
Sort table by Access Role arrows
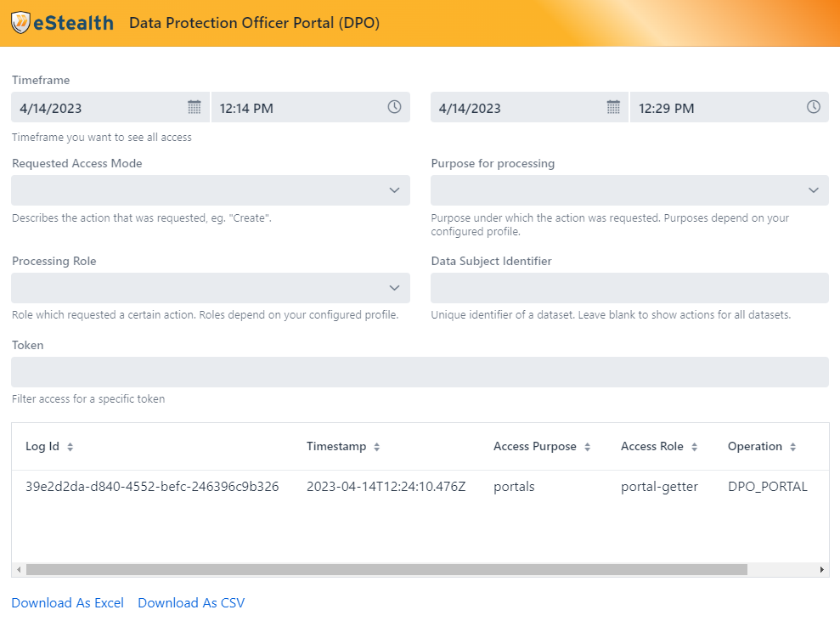pos(694,447)
